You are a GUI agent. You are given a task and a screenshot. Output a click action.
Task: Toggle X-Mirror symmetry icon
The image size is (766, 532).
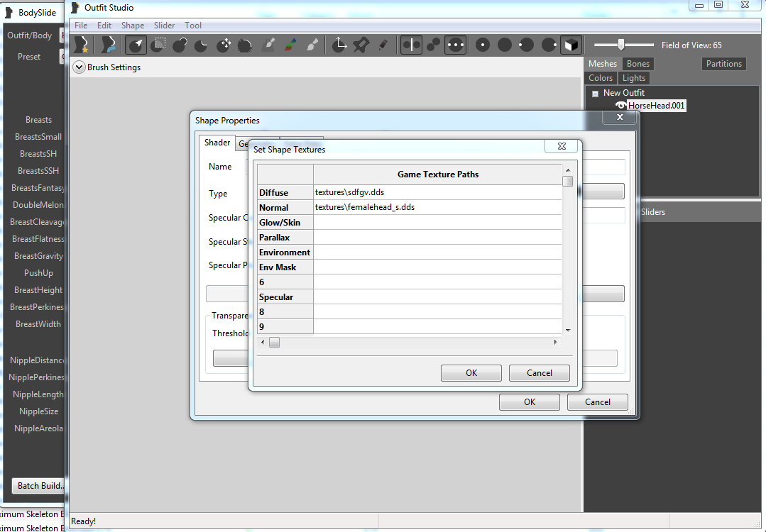[x=411, y=45]
